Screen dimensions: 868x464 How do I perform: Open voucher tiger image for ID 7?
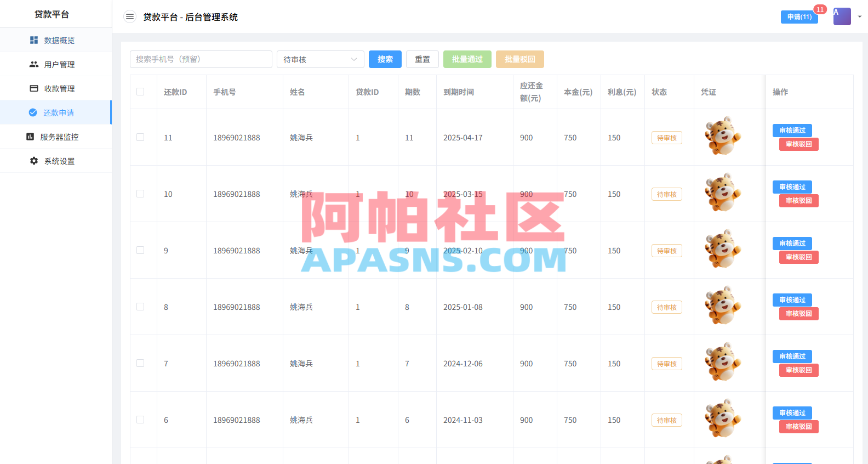pyautogui.click(x=723, y=362)
